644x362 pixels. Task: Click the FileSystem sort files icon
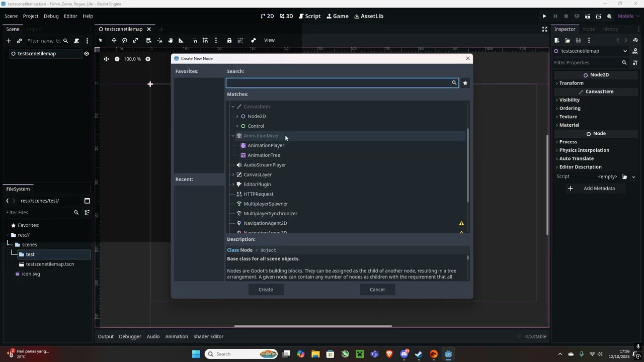tap(87, 213)
